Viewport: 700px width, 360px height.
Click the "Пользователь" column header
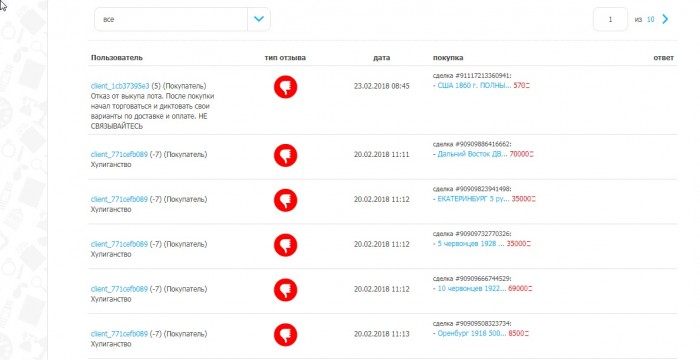pyautogui.click(x=117, y=58)
